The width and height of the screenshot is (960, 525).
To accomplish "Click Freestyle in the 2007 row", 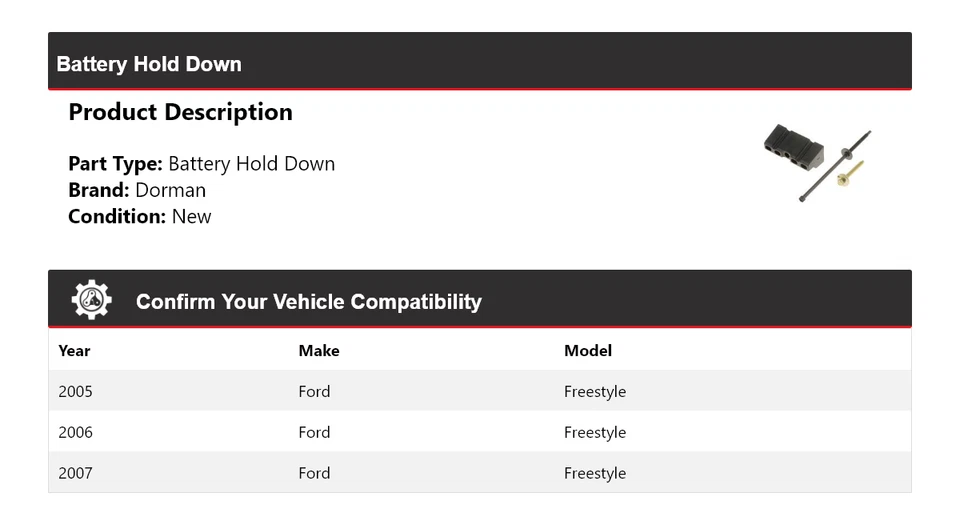I will [x=595, y=473].
